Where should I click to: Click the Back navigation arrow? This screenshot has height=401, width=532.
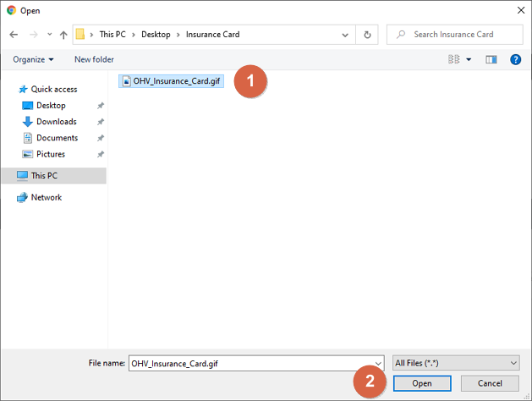point(14,35)
